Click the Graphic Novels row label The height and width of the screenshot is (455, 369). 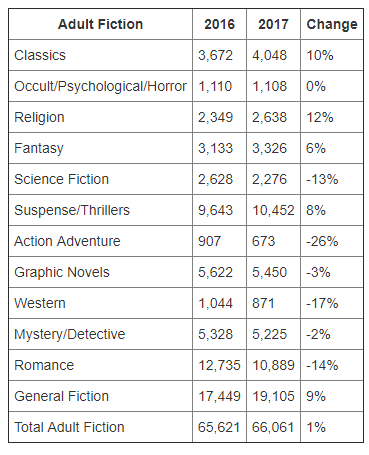coord(62,273)
